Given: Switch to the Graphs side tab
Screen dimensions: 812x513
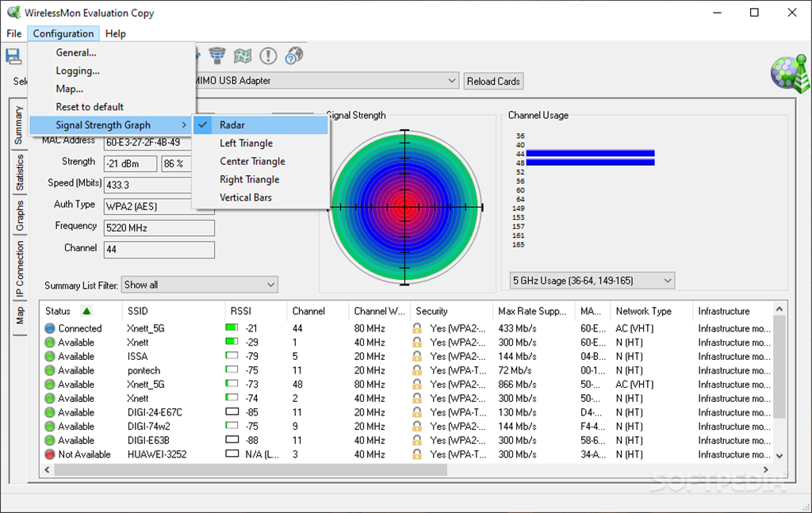Looking at the screenshot, I should pyautogui.click(x=19, y=216).
